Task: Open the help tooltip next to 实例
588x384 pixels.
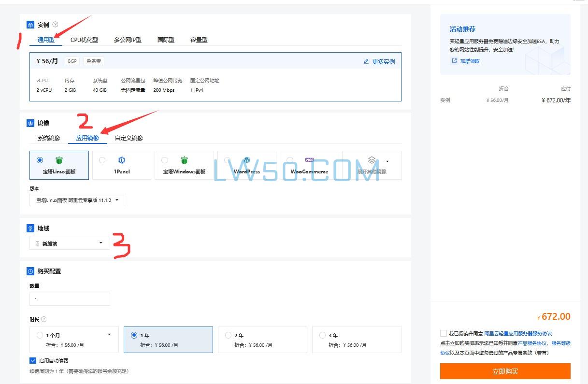Action: 55,24
